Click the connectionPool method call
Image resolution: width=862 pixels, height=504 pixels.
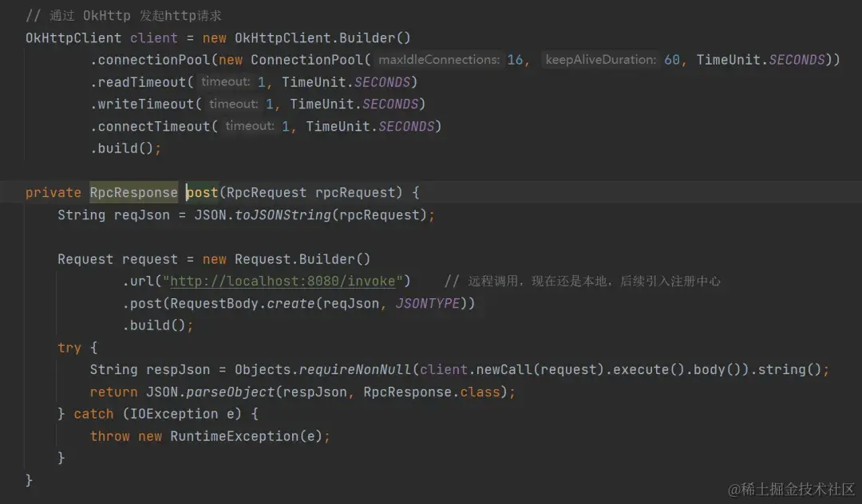(154, 60)
